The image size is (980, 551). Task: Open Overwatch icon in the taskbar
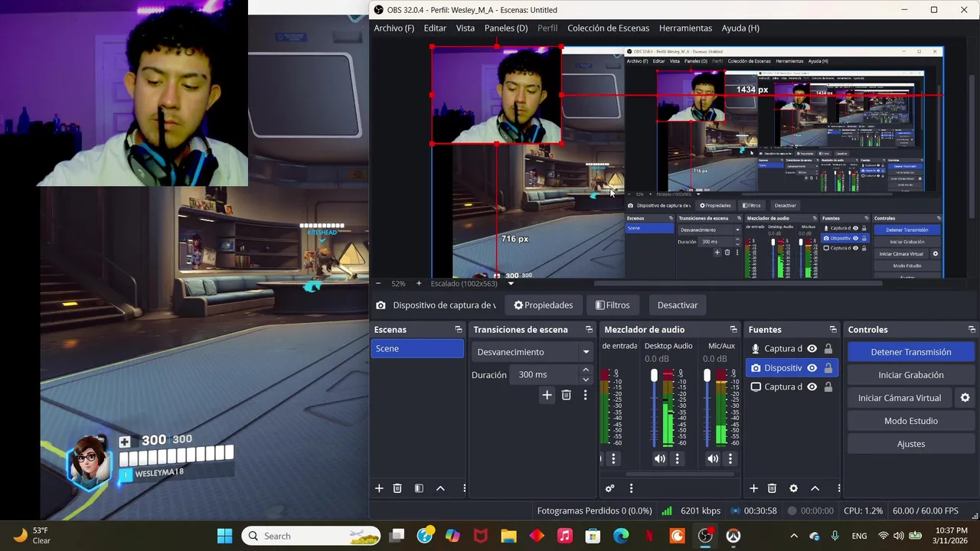pos(733,536)
